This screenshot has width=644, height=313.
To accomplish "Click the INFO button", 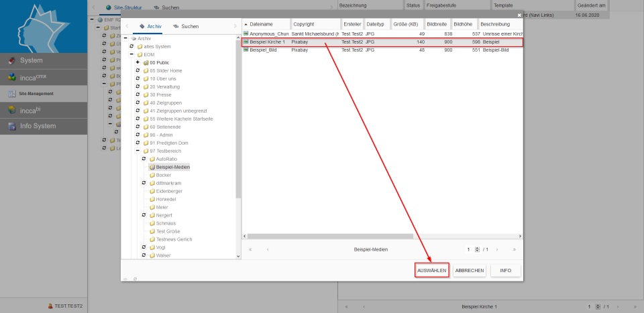I will (x=505, y=270).
